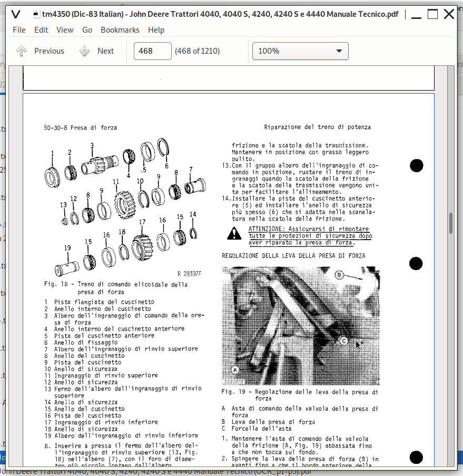463x476 pixels.
Task: Maximize the PDF viewer window
Action: click(432, 14)
